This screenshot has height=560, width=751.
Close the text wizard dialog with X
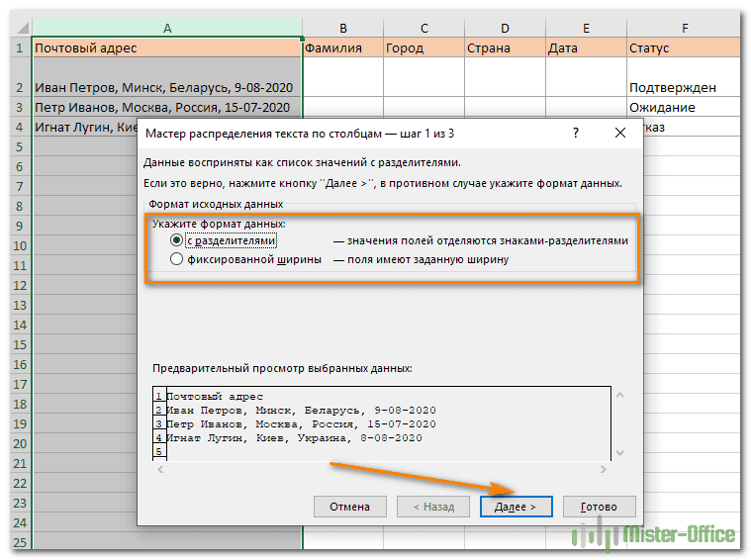pos(620,133)
